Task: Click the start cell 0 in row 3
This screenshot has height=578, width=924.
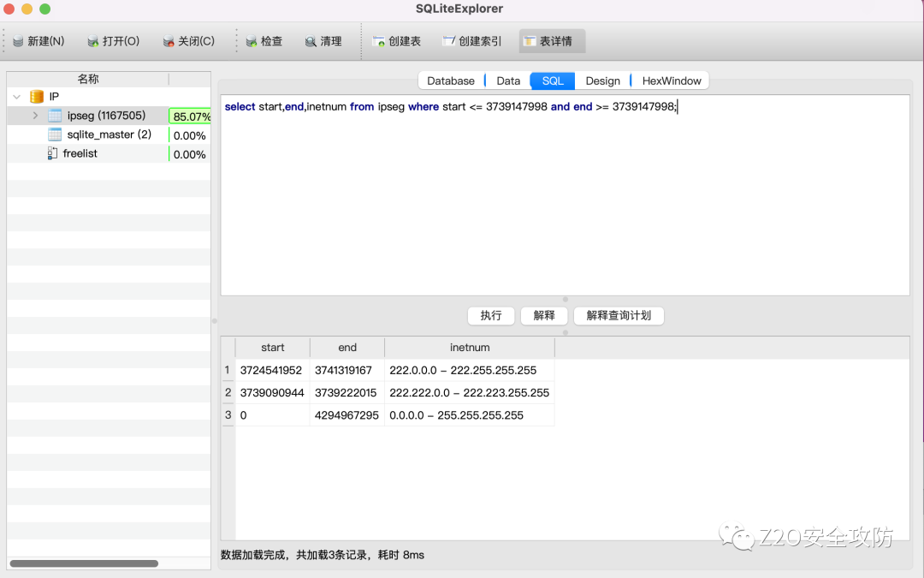Action: click(x=272, y=415)
